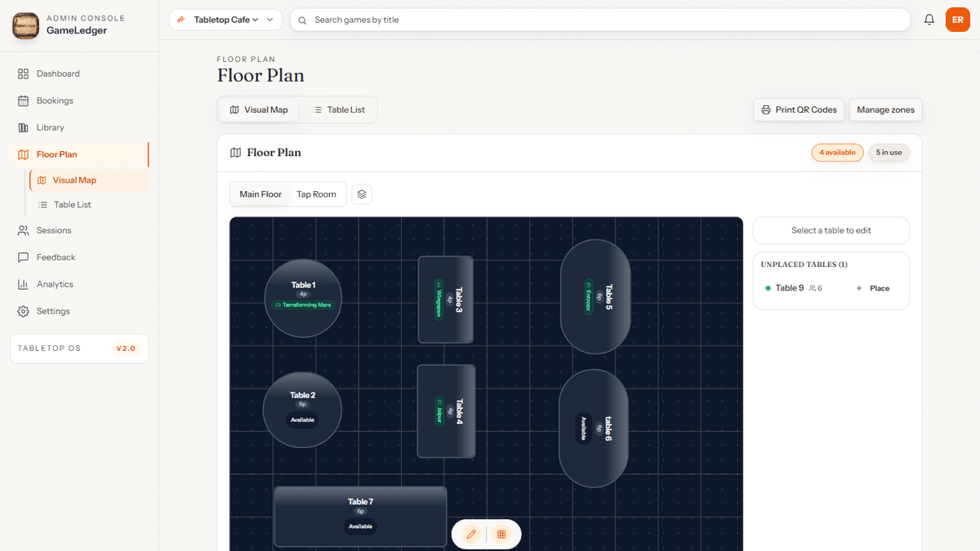Image resolution: width=980 pixels, height=551 pixels.
Task: Click the Library books icon
Action: [x=23, y=127]
